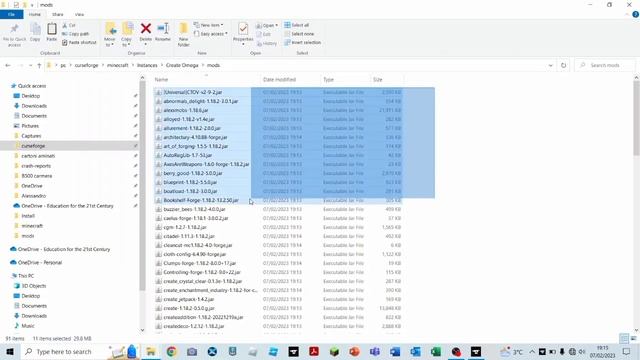
Task: Open Copy to ribbon dropdown
Action: click(x=127, y=34)
